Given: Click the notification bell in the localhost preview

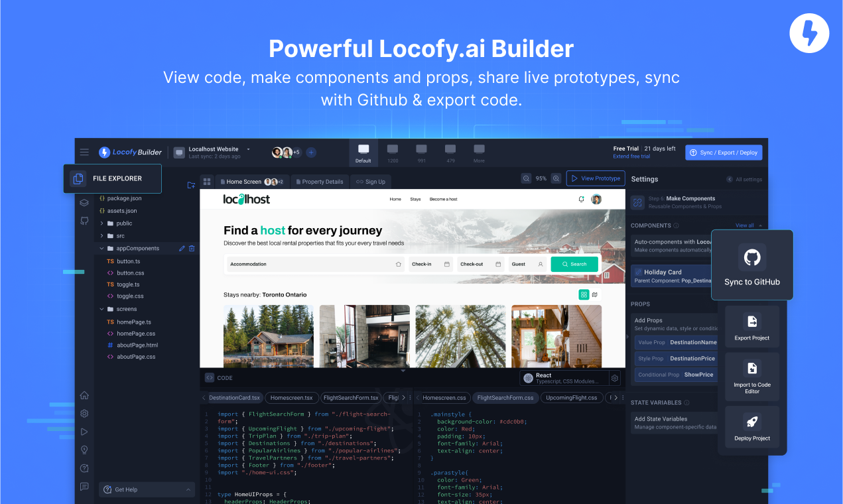Looking at the screenshot, I should [x=582, y=199].
